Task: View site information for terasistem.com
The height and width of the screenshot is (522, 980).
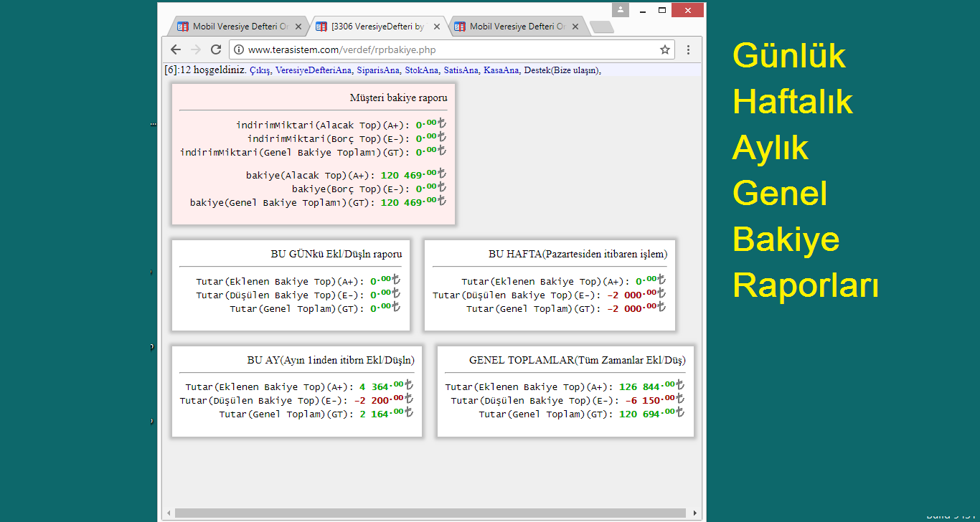Action: (239, 49)
